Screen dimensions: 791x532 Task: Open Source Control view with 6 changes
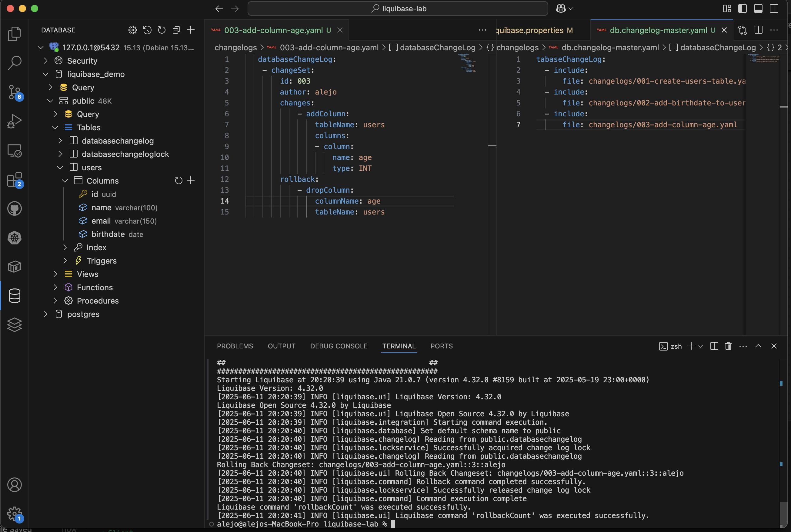[x=14, y=92]
